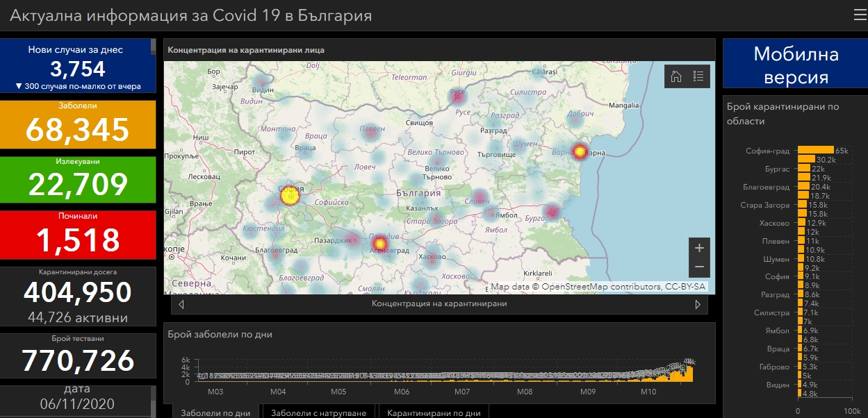
Task: Switch to 'Заболели с натрупване' tab
Action: click(319, 412)
